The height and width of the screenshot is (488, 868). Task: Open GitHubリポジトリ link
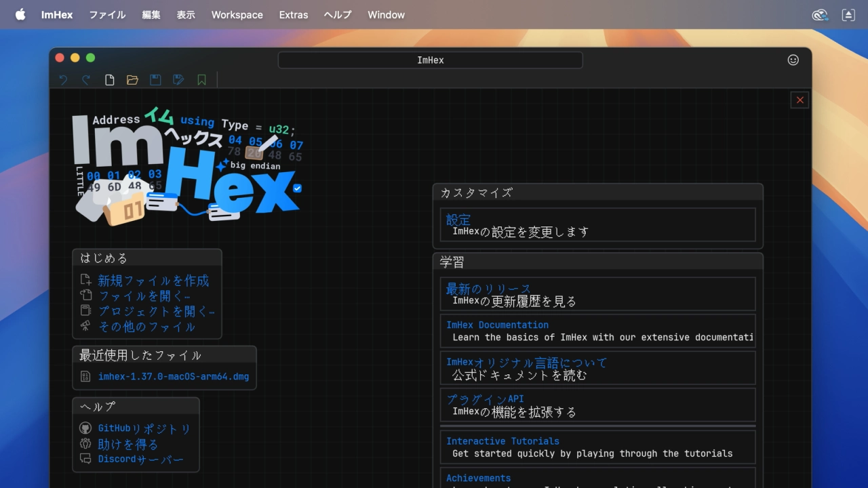(144, 428)
